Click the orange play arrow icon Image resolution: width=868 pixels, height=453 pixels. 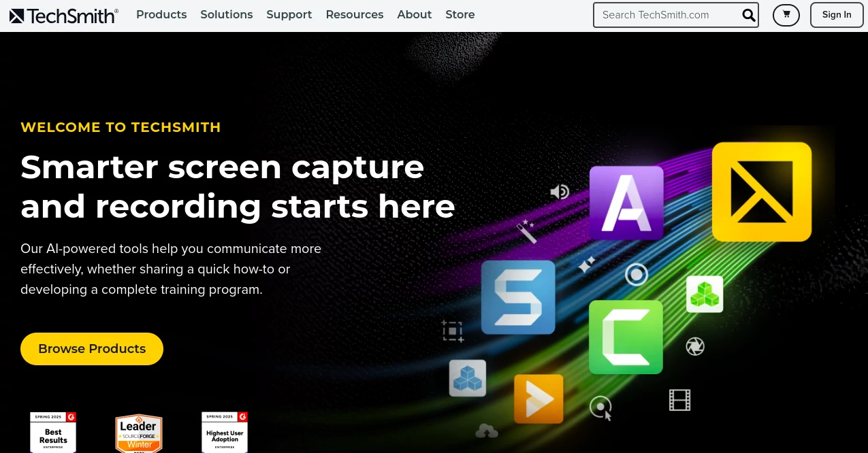539,399
